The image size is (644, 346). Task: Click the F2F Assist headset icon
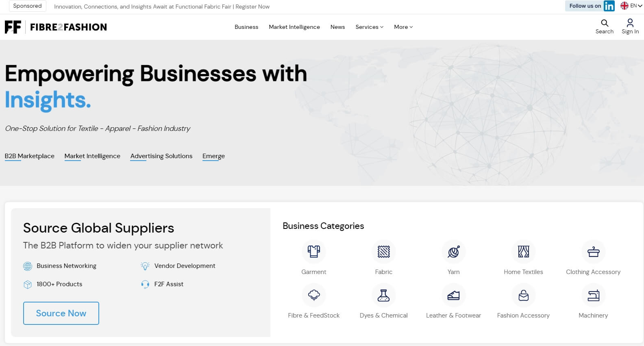point(145,284)
